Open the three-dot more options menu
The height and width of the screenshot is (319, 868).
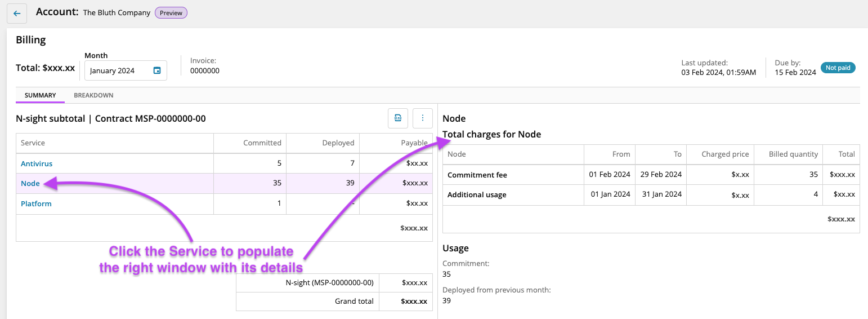(x=423, y=118)
